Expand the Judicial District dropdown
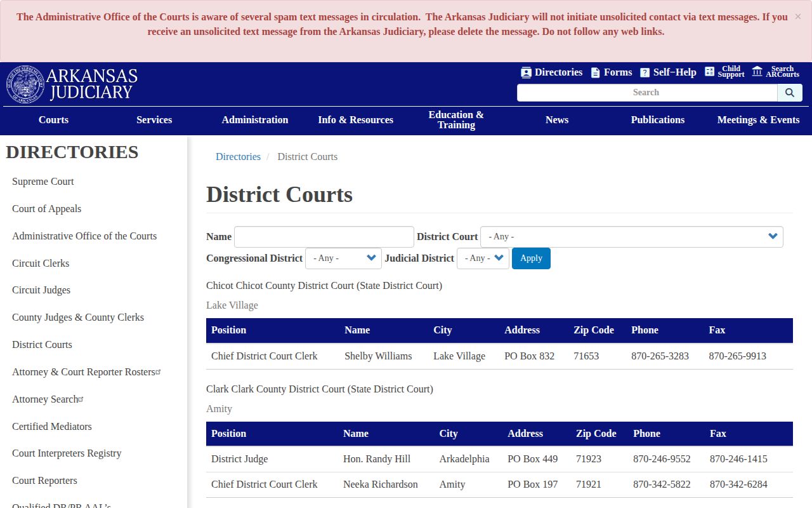 [x=483, y=258]
